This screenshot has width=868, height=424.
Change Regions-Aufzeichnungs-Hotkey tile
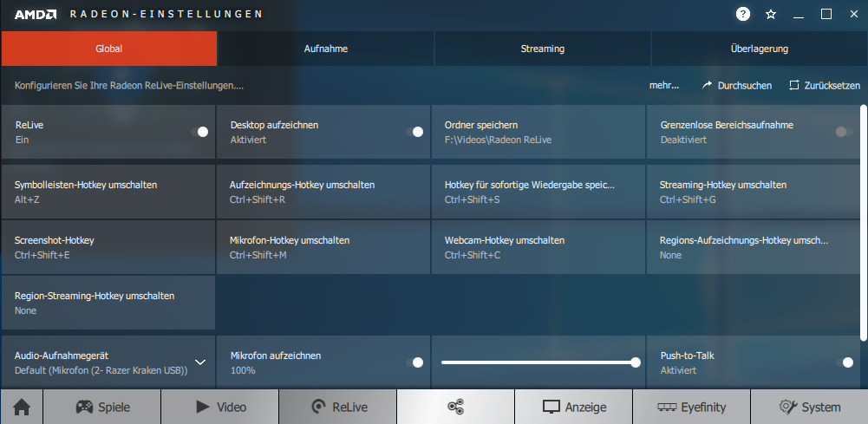(x=754, y=247)
